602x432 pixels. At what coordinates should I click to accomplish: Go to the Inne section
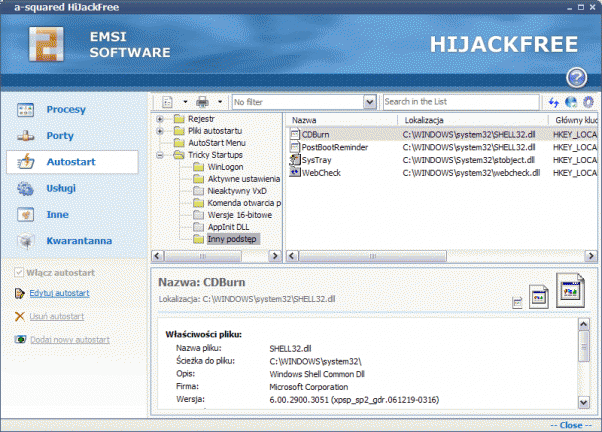coord(58,214)
